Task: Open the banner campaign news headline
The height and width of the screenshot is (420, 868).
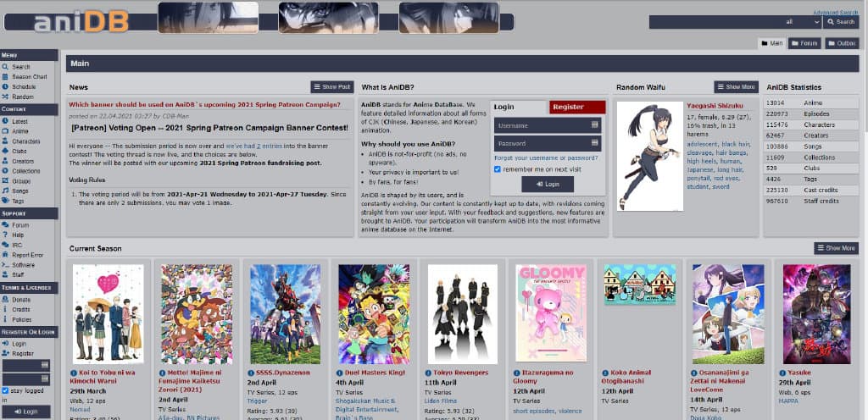Action: pos(204,104)
